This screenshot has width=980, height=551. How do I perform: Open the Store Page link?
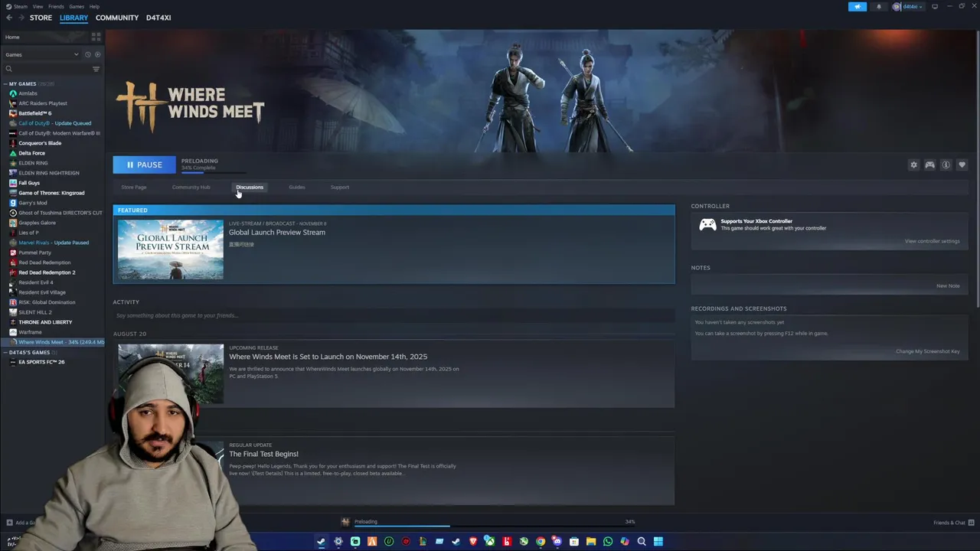point(133,187)
